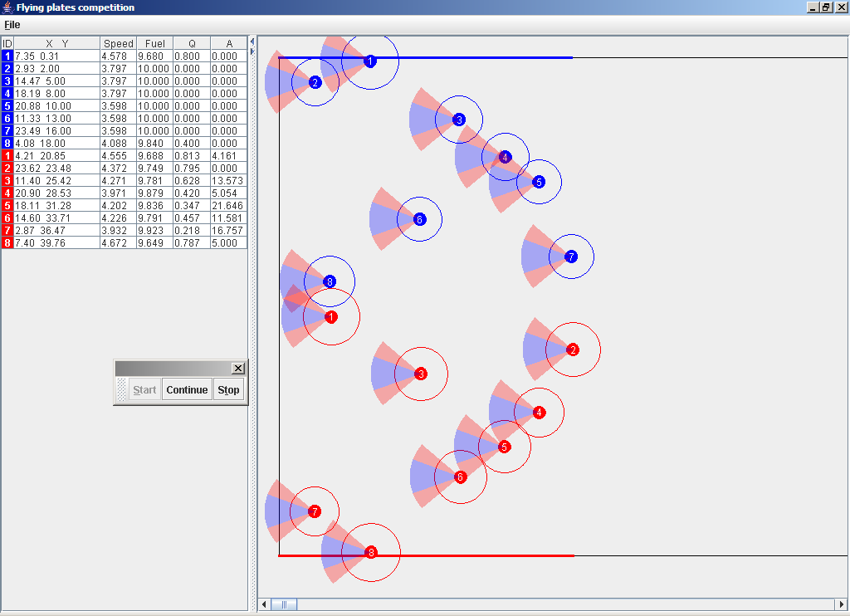
Task: Select blue plate 8 marker
Action: (329, 281)
